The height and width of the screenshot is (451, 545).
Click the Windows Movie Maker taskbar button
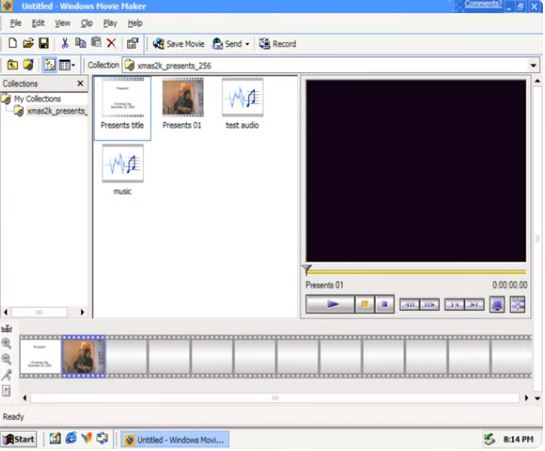coord(175,440)
